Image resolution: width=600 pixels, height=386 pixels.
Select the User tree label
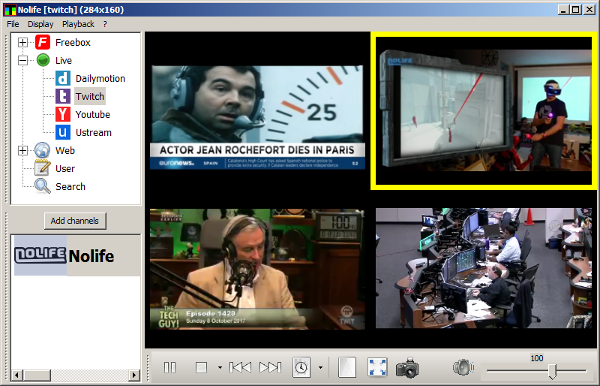[x=65, y=168]
